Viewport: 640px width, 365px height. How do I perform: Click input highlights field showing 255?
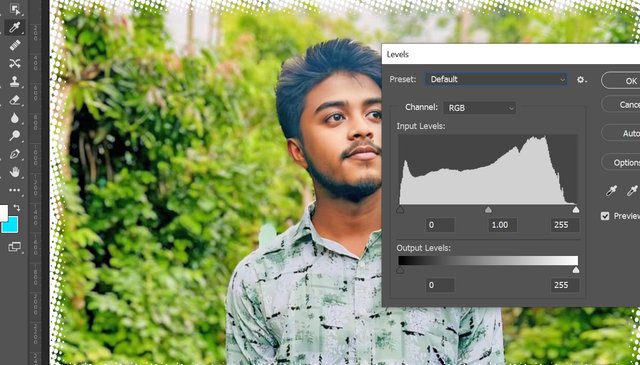(x=565, y=225)
